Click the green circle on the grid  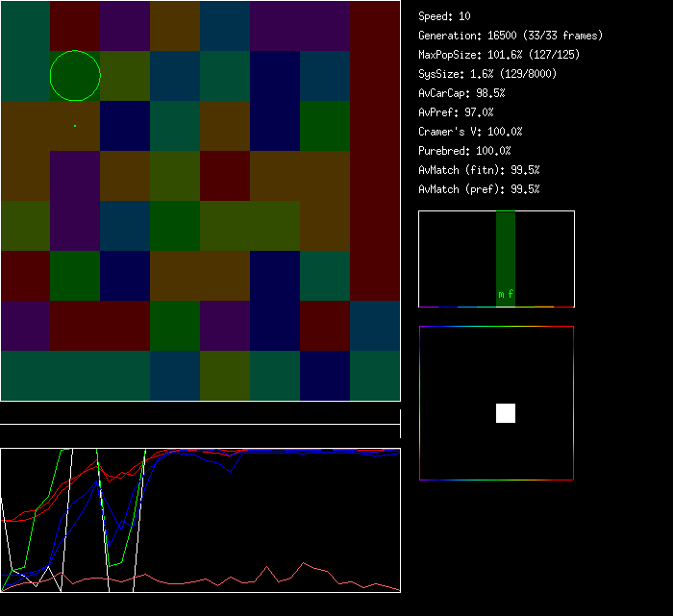pyautogui.click(x=75, y=76)
